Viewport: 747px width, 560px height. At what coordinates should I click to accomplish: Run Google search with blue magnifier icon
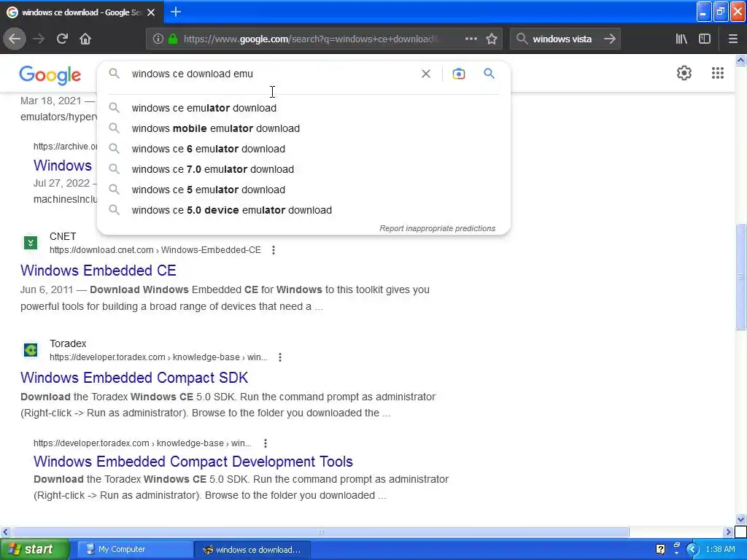pyautogui.click(x=489, y=74)
